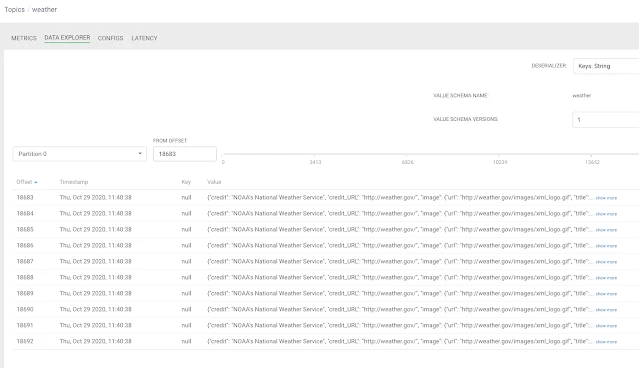The image size is (639, 368).
Task: Click offset slider at the 10239 mark
Action: [x=498, y=154]
